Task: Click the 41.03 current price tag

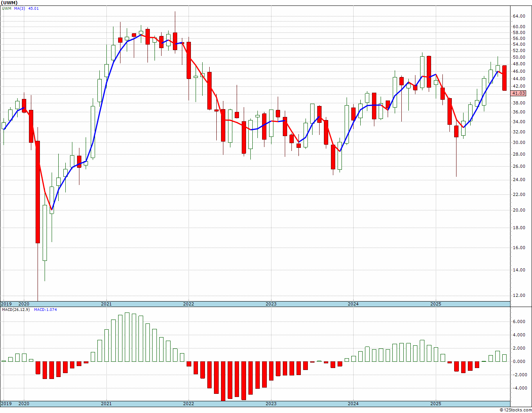Action: click(519, 93)
